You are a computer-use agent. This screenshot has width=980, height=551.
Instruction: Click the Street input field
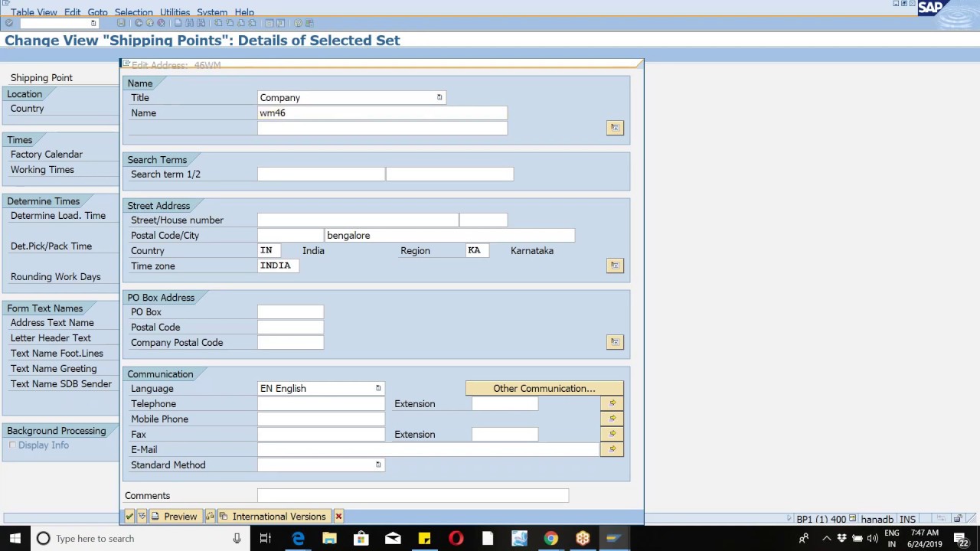pyautogui.click(x=358, y=220)
